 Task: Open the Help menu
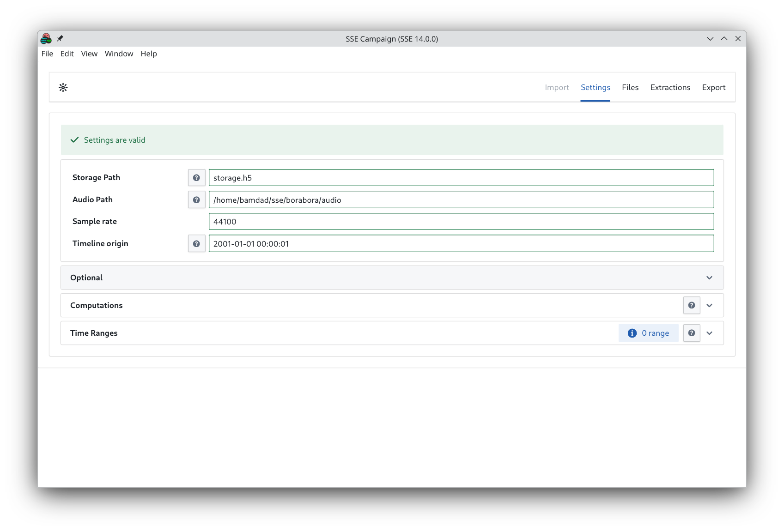click(149, 54)
